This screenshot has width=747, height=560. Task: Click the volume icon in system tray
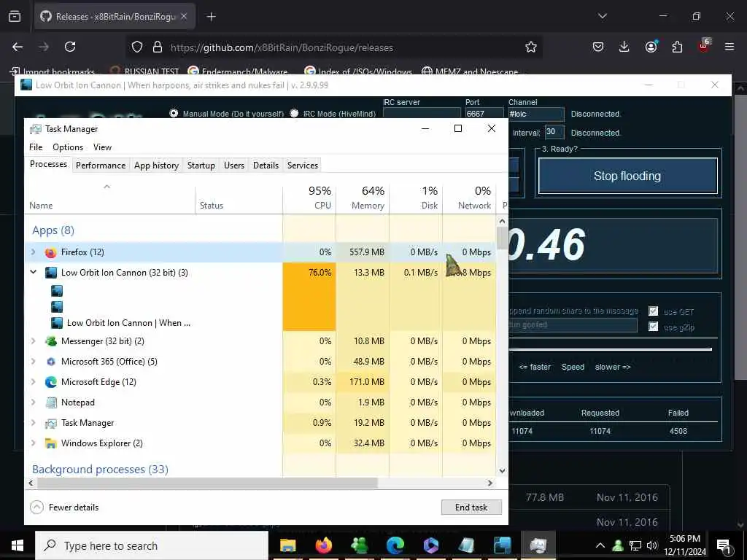click(x=652, y=545)
